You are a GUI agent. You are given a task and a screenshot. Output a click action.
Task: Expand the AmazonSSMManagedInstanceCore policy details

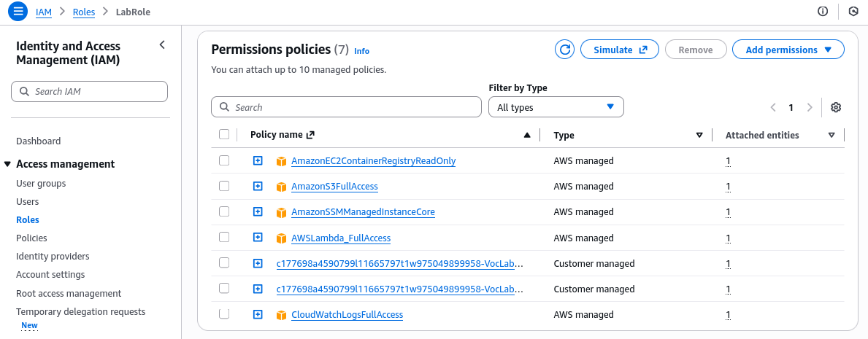click(x=258, y=211)
